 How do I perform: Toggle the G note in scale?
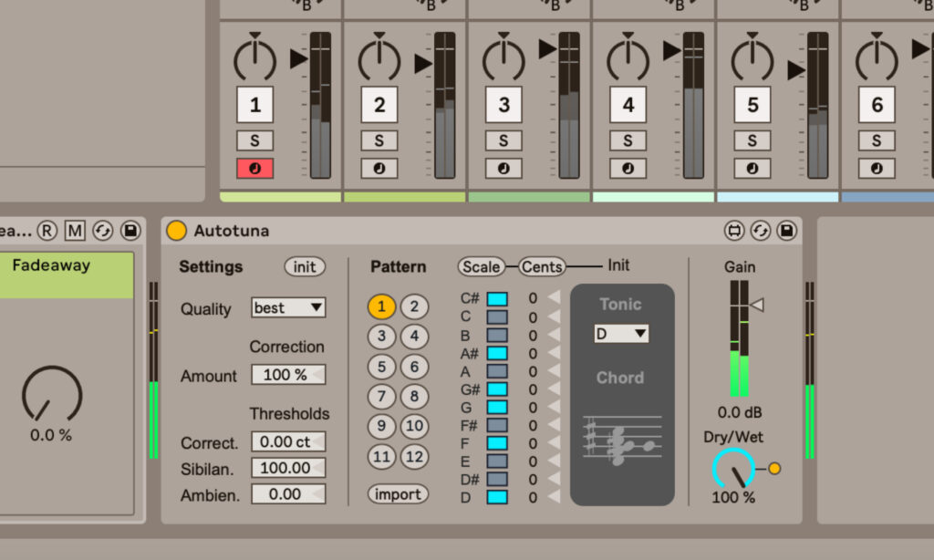pos(497,407)
